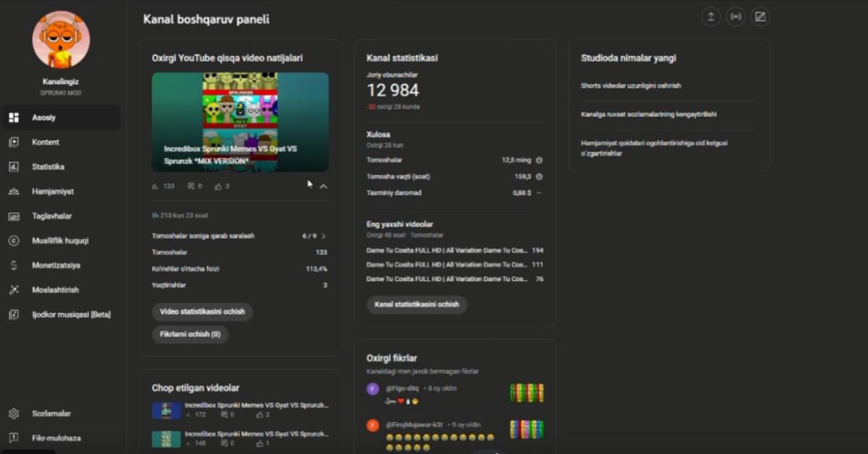Click the Taxminiy daromad row
This screenshot has height=454, width=868.
[x=455, y=193]
